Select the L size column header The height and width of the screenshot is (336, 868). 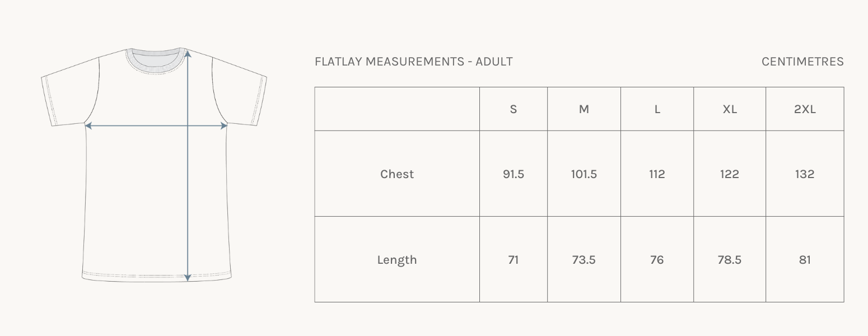pyautogui.click(x=657, y=109)
